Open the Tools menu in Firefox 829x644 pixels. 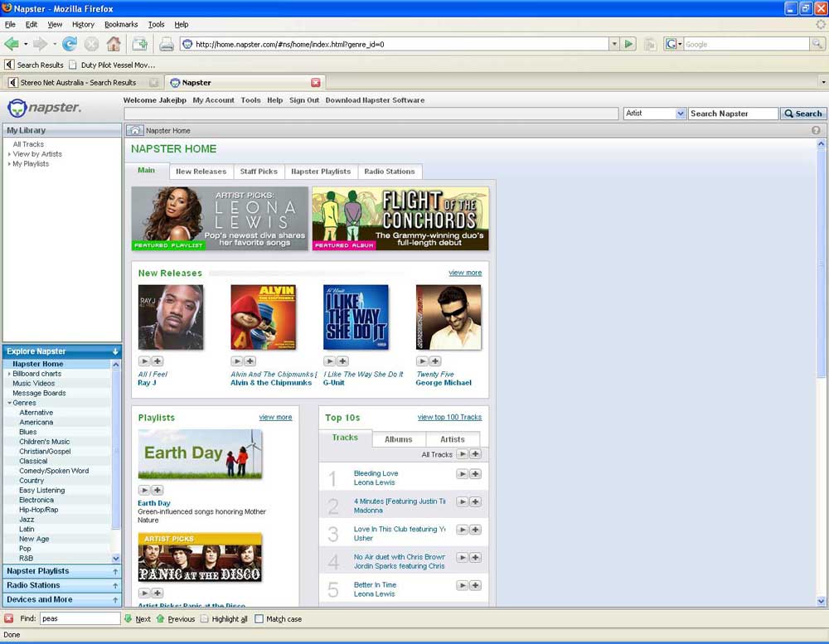(156, 24)
